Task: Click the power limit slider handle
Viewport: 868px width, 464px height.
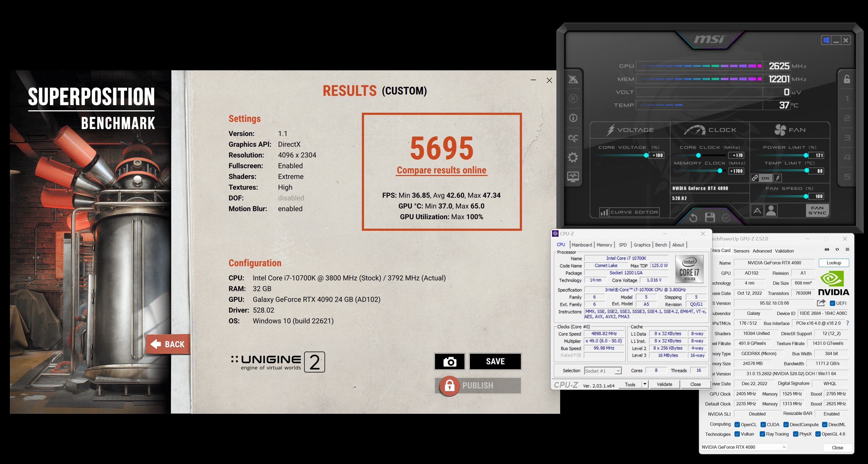Action: (806, 155)
